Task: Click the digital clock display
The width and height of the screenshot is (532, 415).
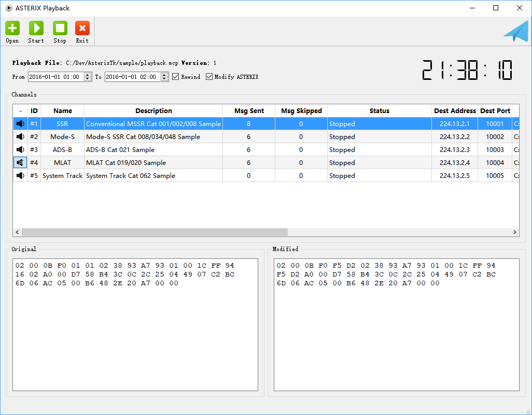Action: click(467, 70)
